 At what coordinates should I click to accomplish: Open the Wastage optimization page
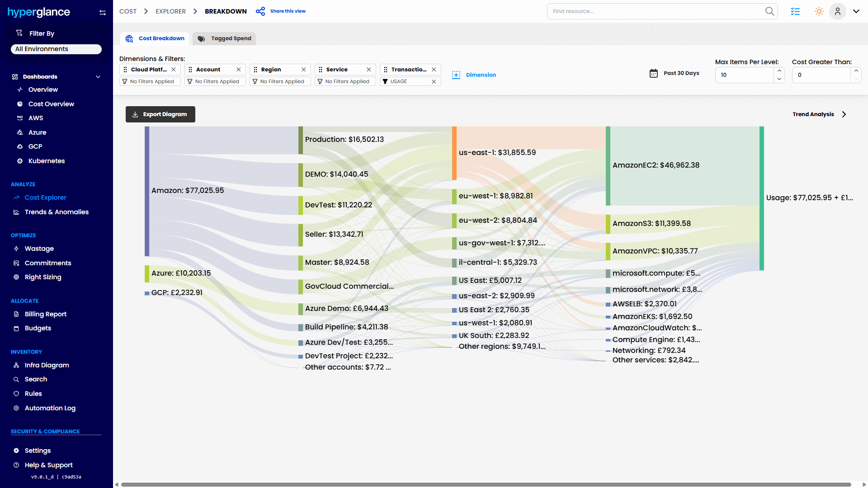[x=39, y=249]
